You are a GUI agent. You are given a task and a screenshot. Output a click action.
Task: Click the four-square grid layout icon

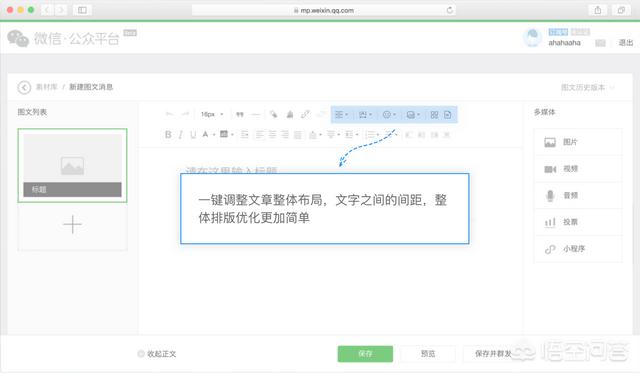tap(434, 115)
